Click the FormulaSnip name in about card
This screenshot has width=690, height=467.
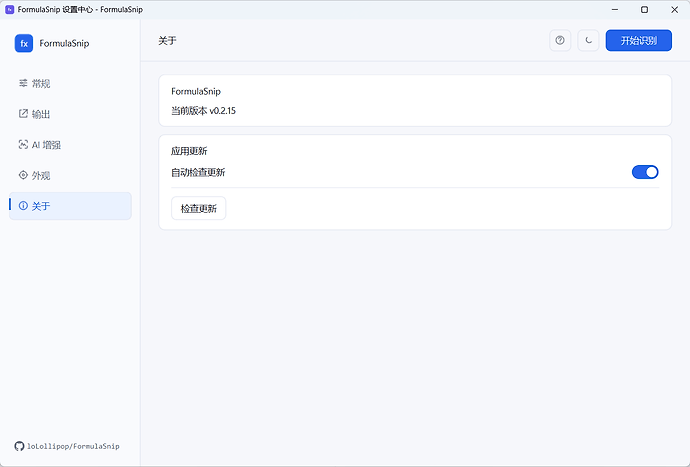click(x=196, y=91)
